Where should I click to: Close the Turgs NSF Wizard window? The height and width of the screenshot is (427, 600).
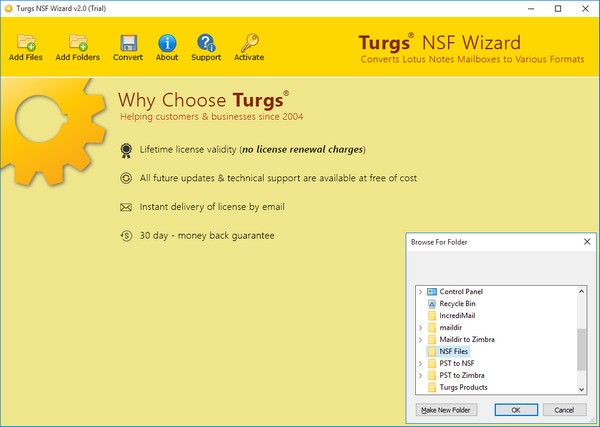tap(585, 8)
